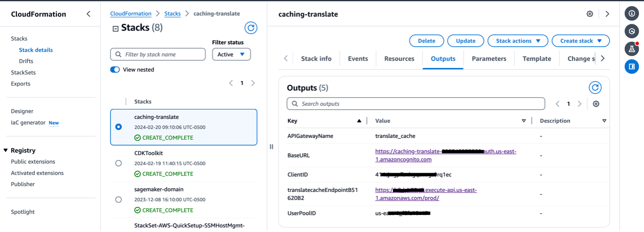Open Public extensions in the sidebar
644x232 pixels.
[33, 162]
